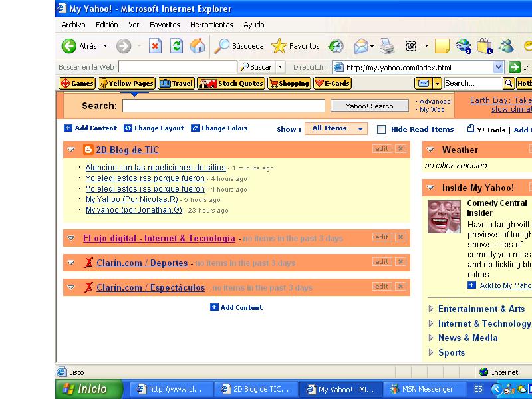
Task: Click the Atrás back arrow icon
Action: [x=69, y=46]
